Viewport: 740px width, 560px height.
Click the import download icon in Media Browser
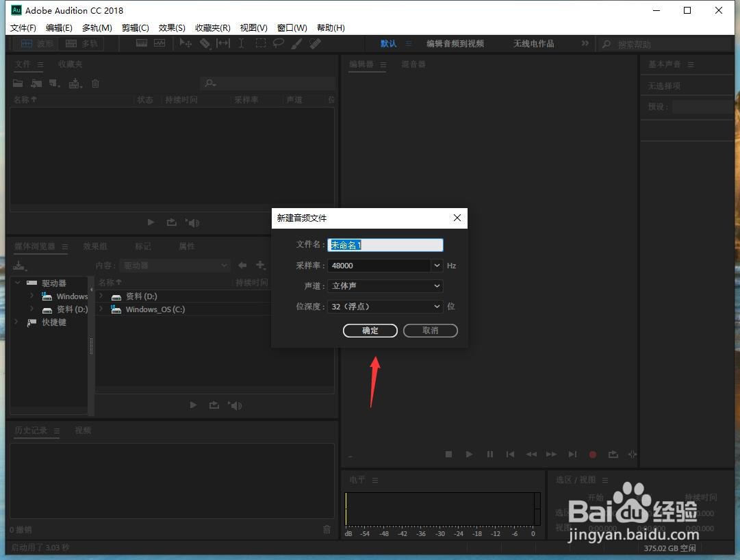pos(19,266)
